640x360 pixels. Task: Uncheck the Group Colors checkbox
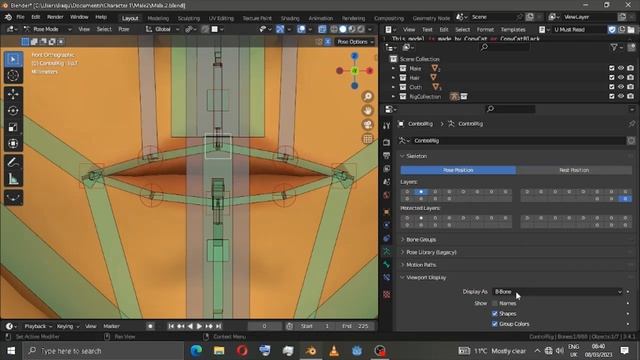(x=495, y=324)
